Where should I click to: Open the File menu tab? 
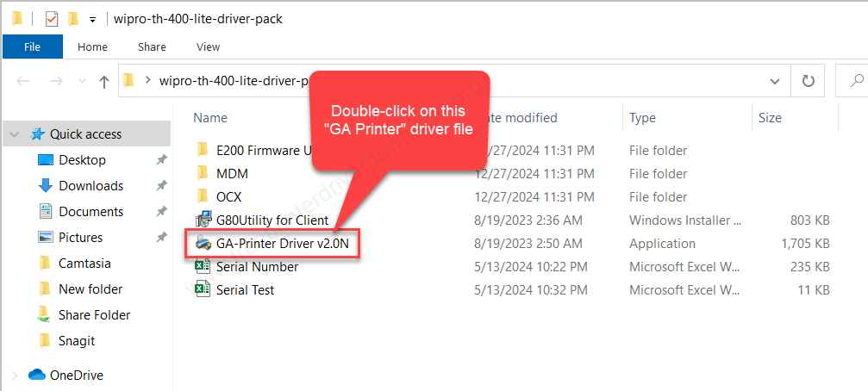33,47
